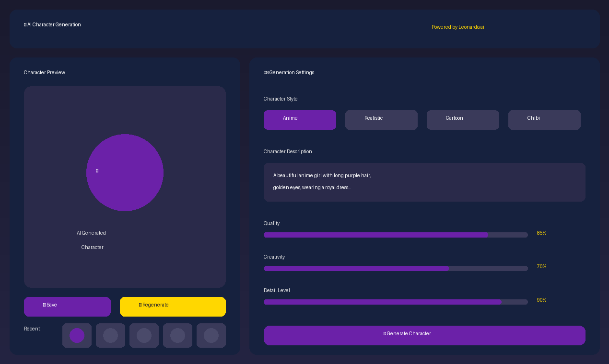Enable the Chibi character style
This screenshot has width=609, height=364.
point(544,120)
